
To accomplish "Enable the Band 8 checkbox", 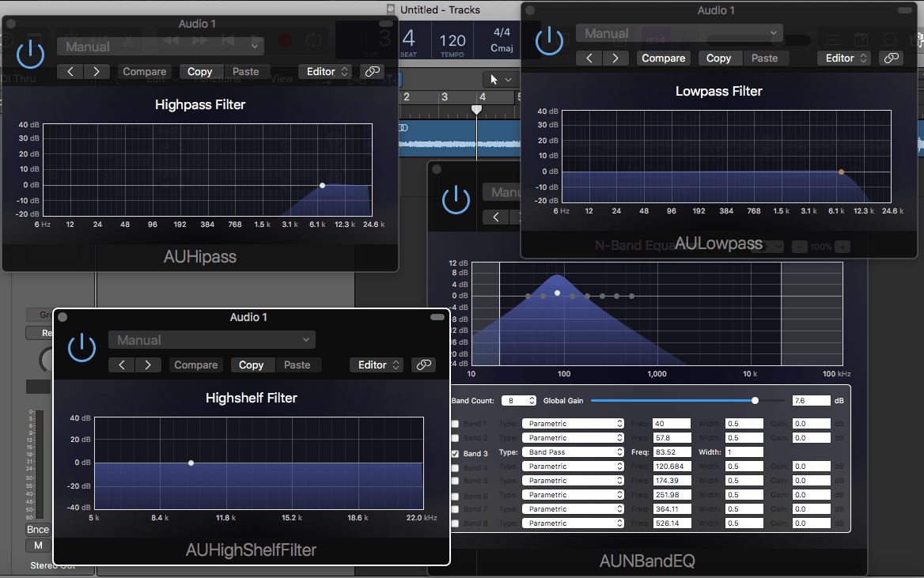I will [455, 523].
